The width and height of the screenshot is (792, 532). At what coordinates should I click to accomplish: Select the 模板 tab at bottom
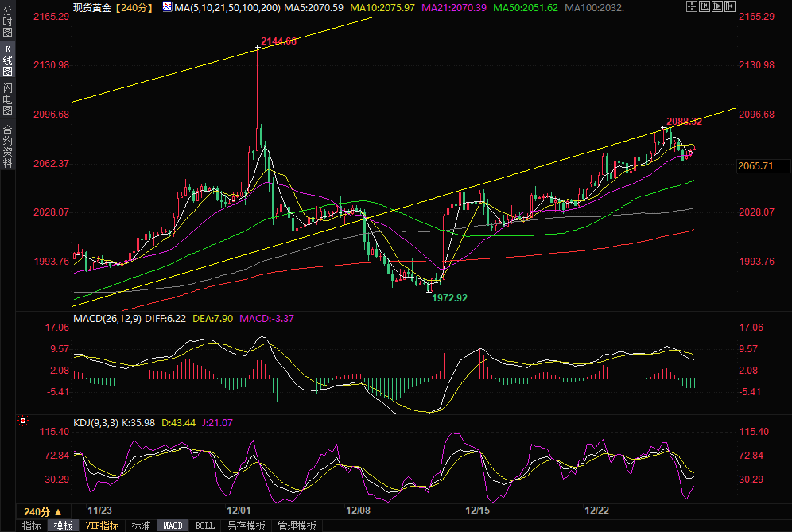click(x=63, y=526)
